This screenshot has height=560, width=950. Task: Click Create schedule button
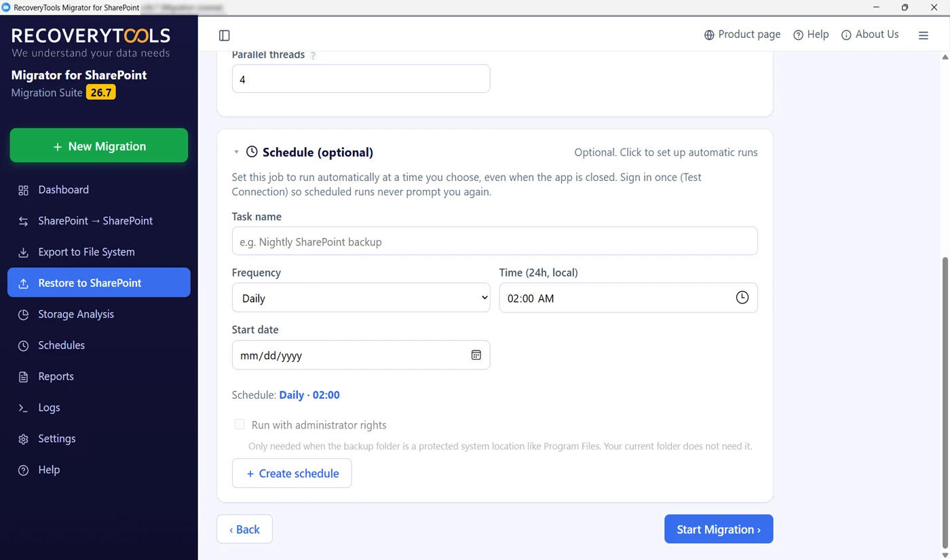[292, 473]
